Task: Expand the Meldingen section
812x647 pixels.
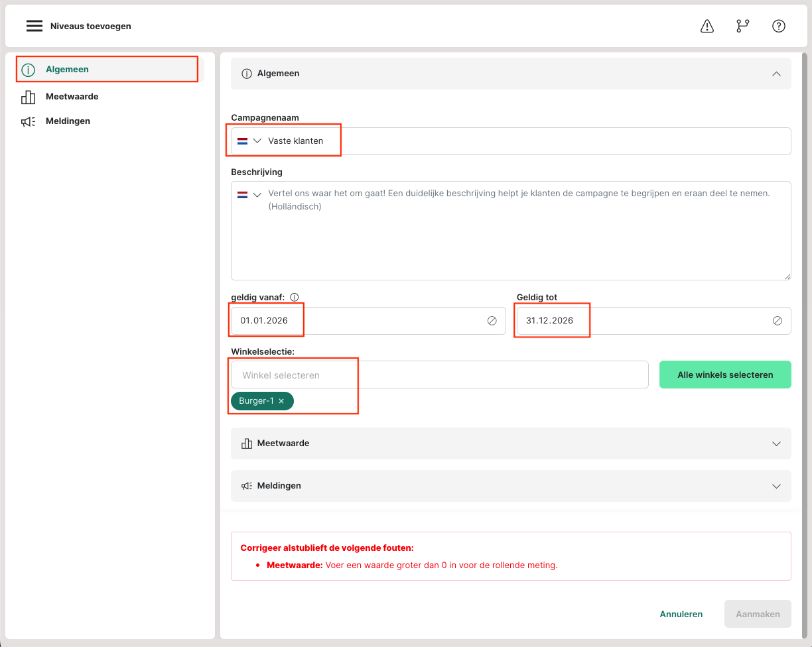Action: (x=776, y=486)
